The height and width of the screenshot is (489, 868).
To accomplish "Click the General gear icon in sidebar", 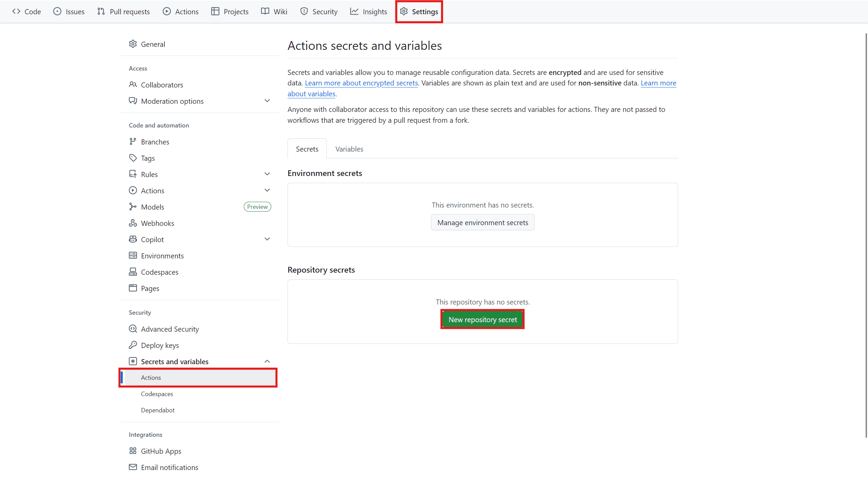I will pos(133,44).
